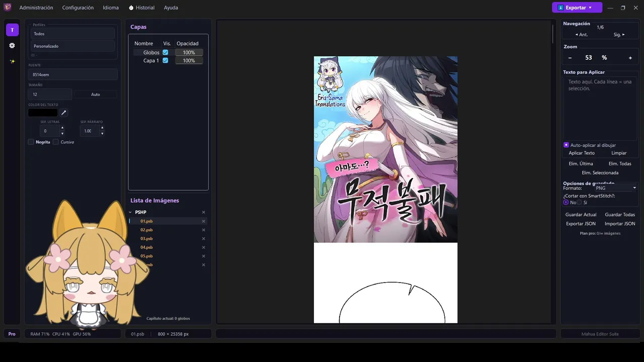The height and width of the screenshot is (362, 644).
Task: Click the Texto para Aplicar text area
Action: click(x=600, y=108)
